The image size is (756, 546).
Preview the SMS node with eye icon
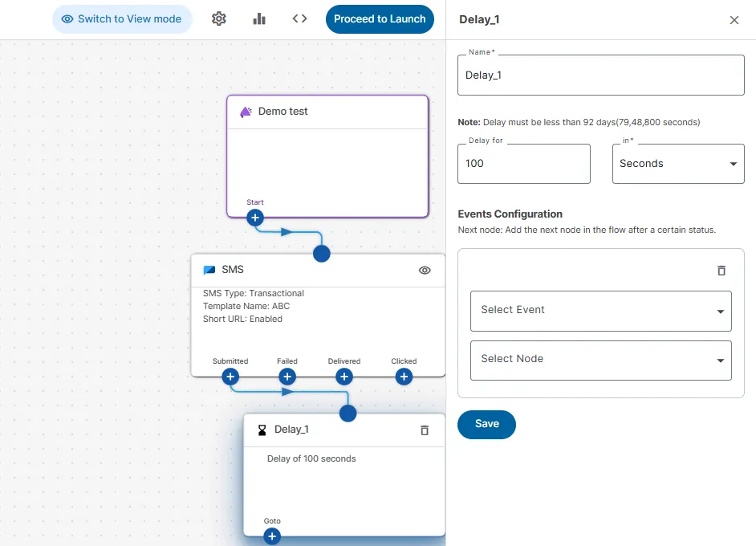click(425, 270)
